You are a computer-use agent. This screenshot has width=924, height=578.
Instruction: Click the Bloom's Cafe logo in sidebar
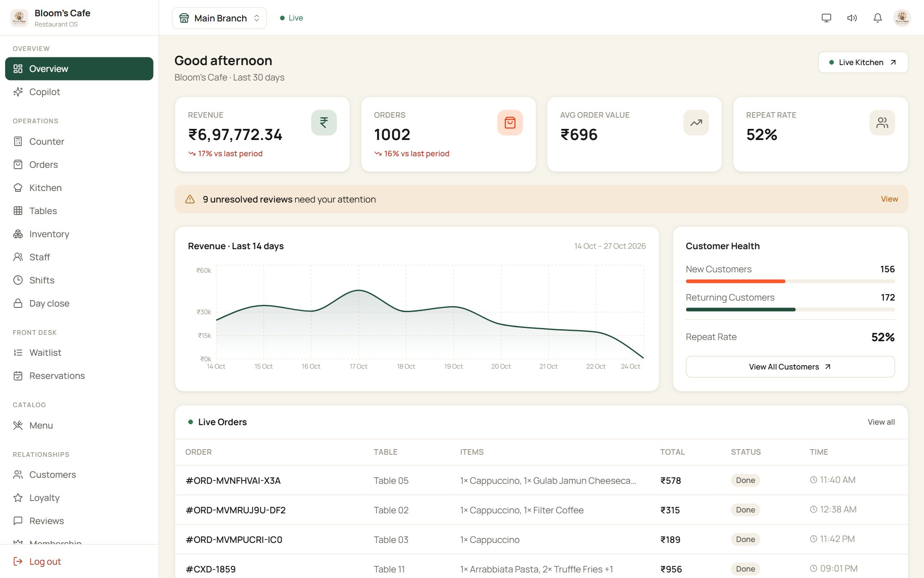coord(19,18)
